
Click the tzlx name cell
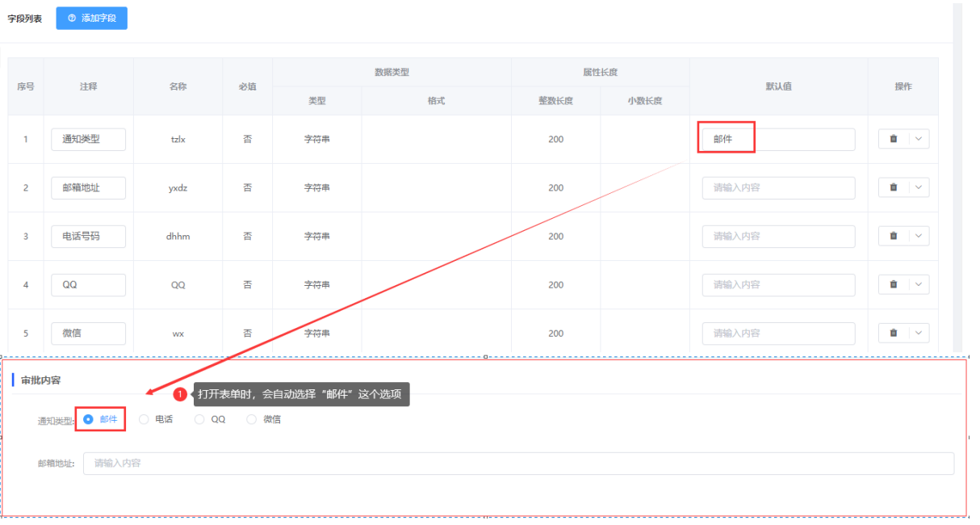[178, 139]
